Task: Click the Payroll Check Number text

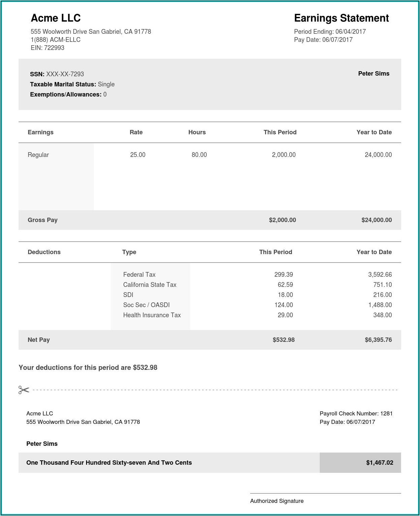Action: click(x=356, y=413)
